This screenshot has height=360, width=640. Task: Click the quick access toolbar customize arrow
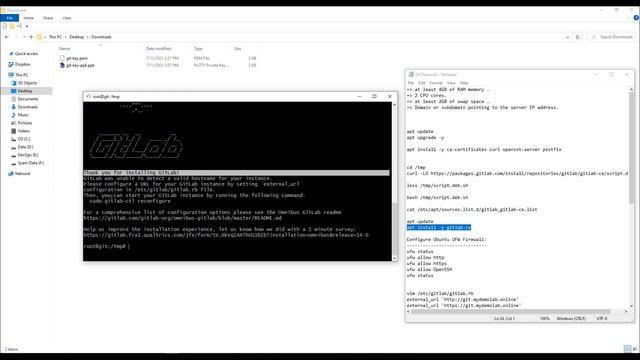point(27,27)
